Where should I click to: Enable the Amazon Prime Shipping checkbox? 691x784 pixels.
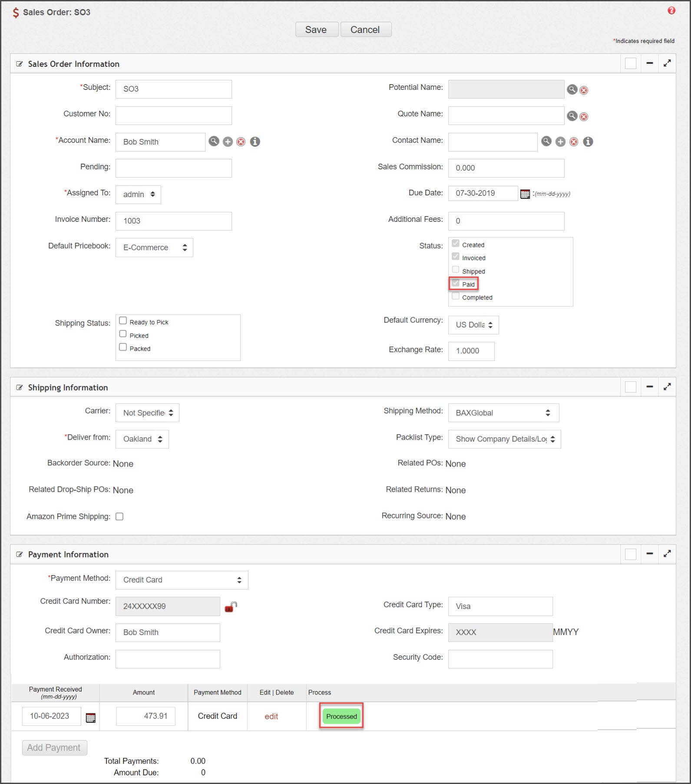[119, 517]
